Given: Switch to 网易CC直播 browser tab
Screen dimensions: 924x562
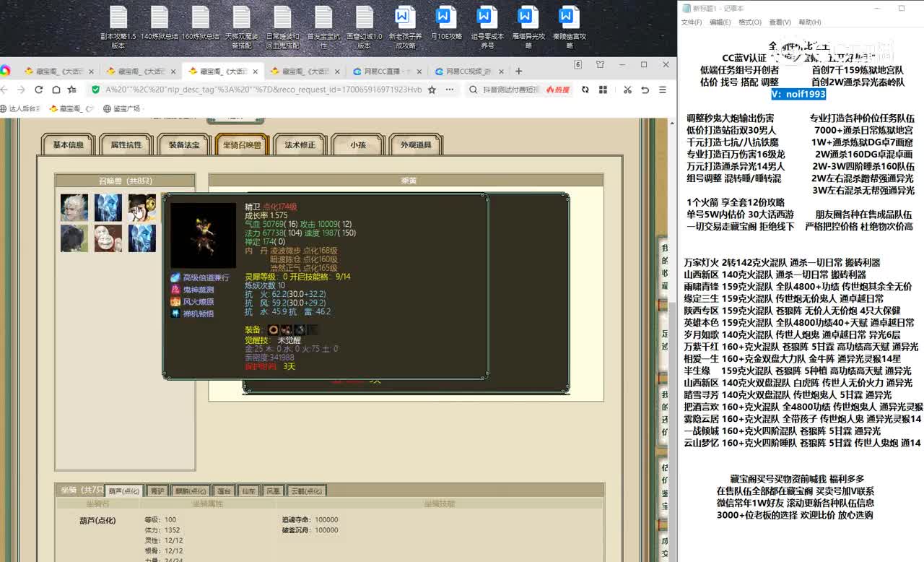Looking at the screenshot, I should [x=386, y=72].
